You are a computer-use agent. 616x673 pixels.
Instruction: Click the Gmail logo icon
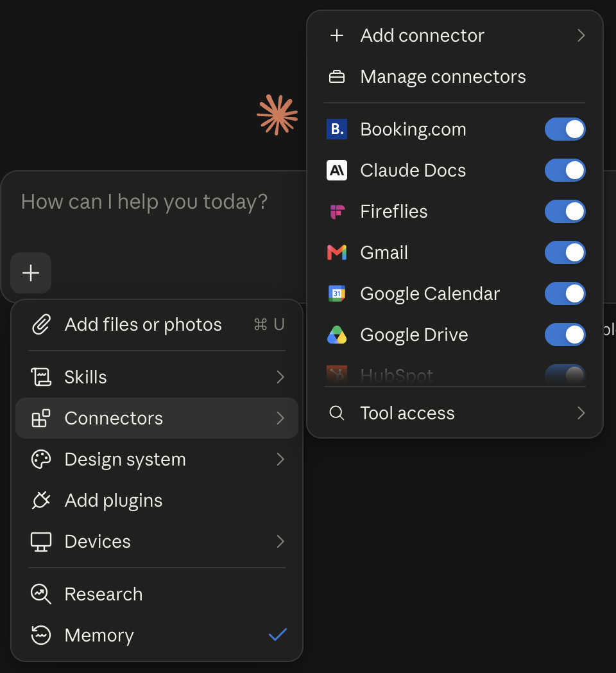click(x=337, y=253)
